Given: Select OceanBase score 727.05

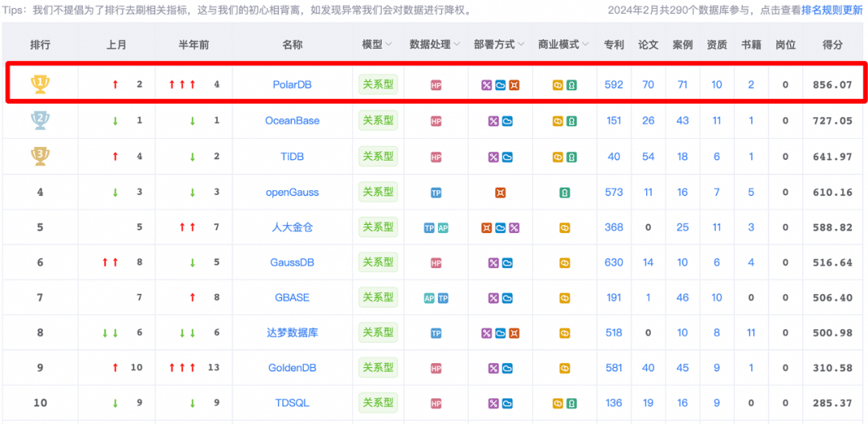Looking at the screenshot, I should click(x=833, y=121).
